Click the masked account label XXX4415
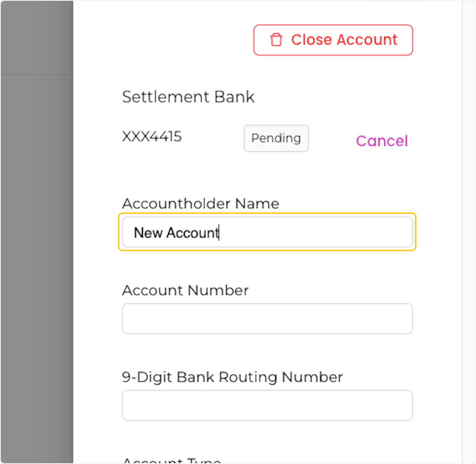Screen dimensions: 476x464 (x=152, y=137)
